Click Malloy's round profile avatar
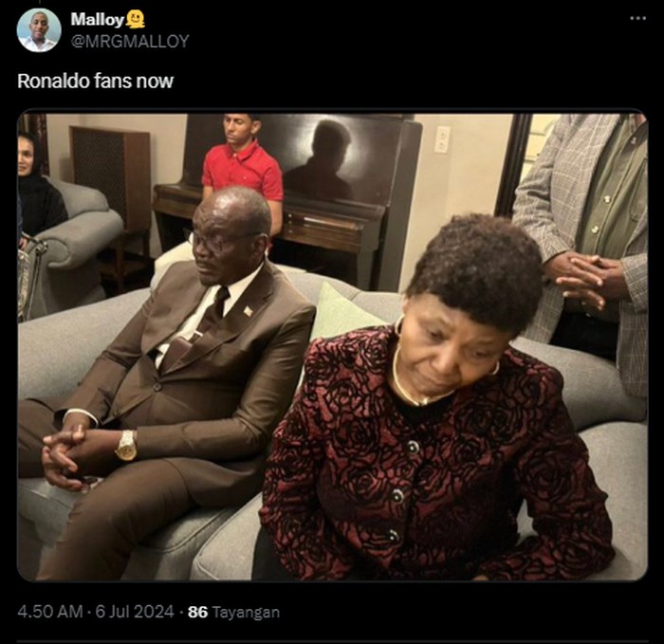The image size is (664, 644). (x=39, y=30)
